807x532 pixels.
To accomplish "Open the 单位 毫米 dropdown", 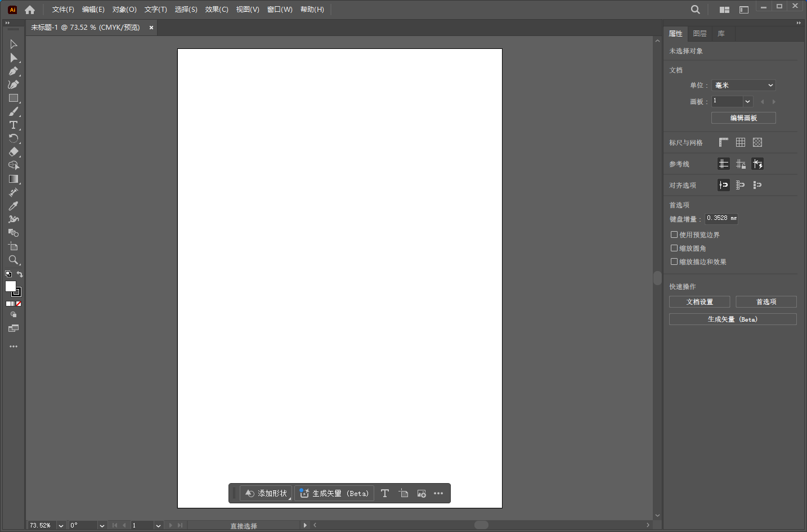I will 743,85.
